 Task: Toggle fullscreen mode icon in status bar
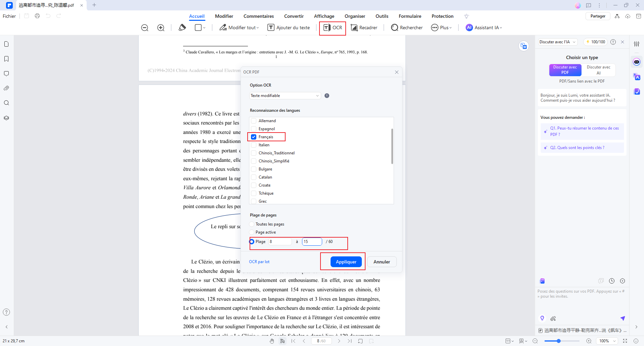point(625,341)
